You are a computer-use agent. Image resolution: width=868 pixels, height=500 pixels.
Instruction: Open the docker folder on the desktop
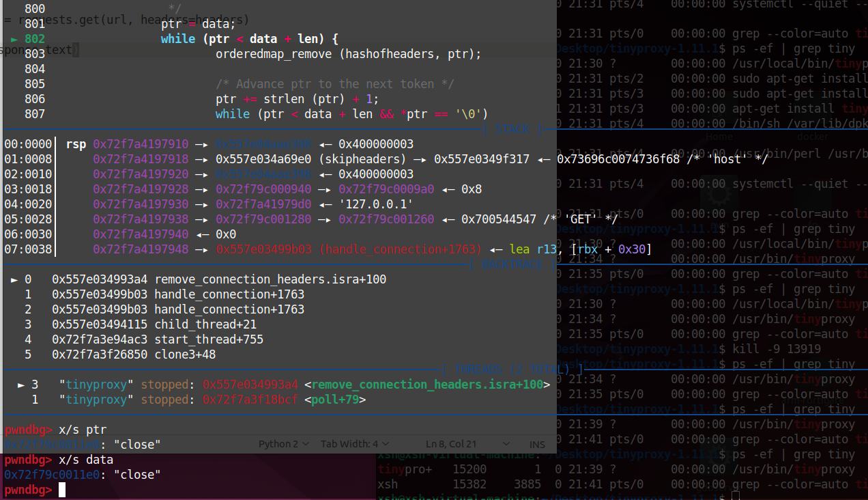tap(812, 136)
